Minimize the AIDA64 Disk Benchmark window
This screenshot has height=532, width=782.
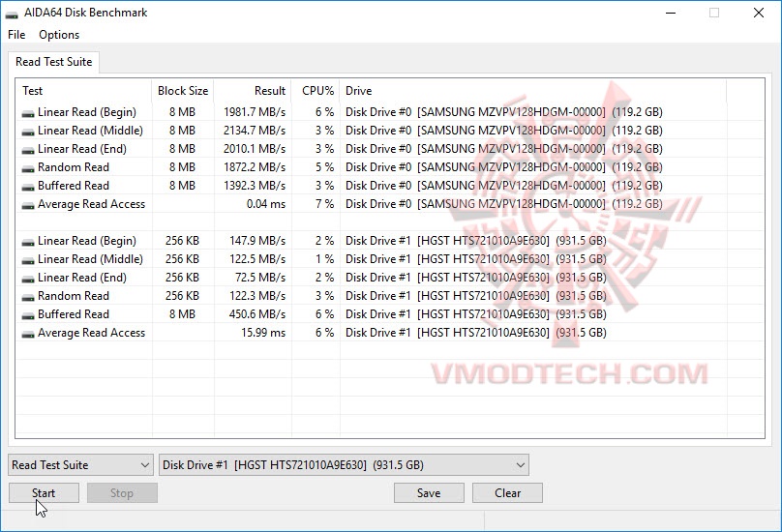tap(671, 13)
